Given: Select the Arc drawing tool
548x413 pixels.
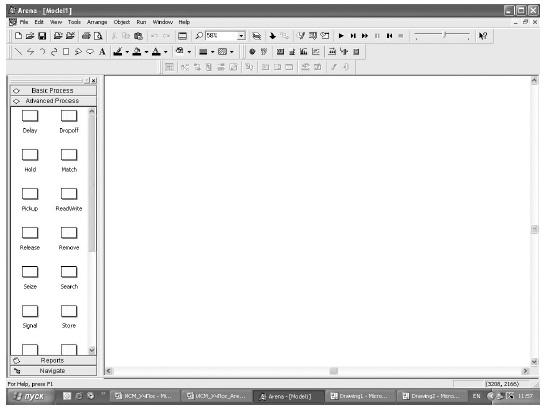Looking at the screenshot, I should (x=42, y=52).
